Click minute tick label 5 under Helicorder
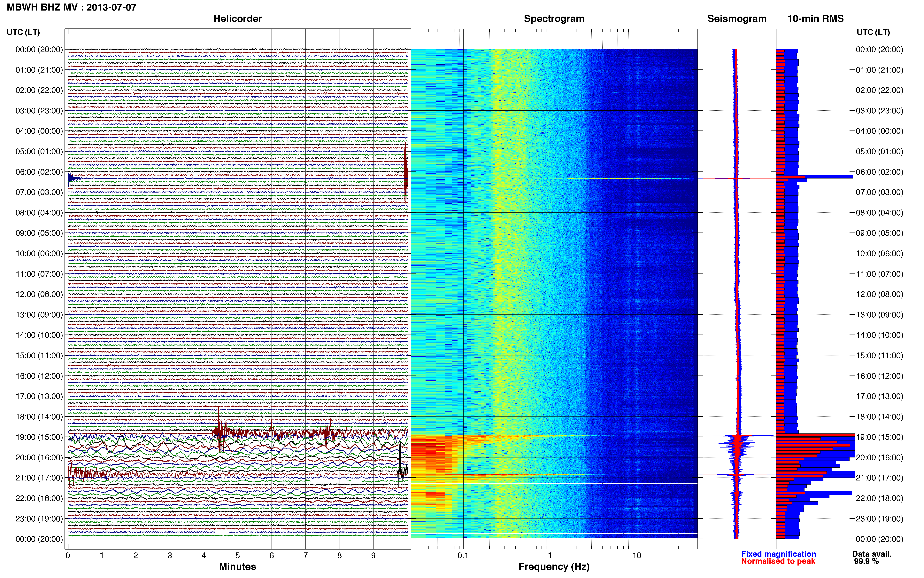Screen dimensions: 924x578 238,556
